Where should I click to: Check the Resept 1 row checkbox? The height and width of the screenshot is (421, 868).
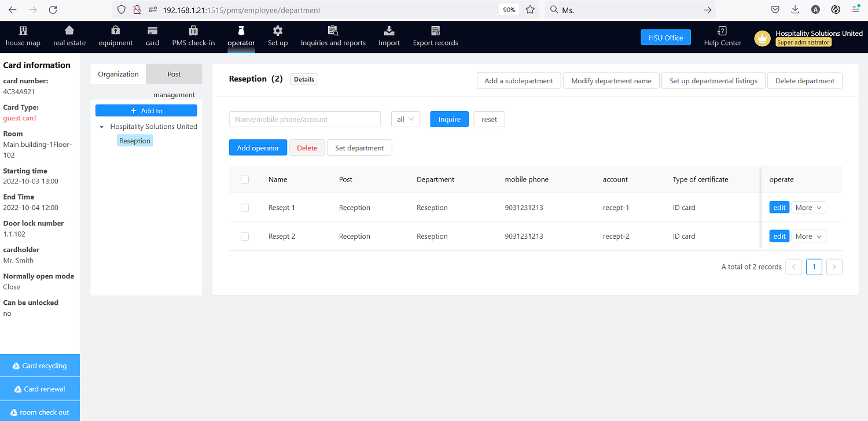coord(245,208)
